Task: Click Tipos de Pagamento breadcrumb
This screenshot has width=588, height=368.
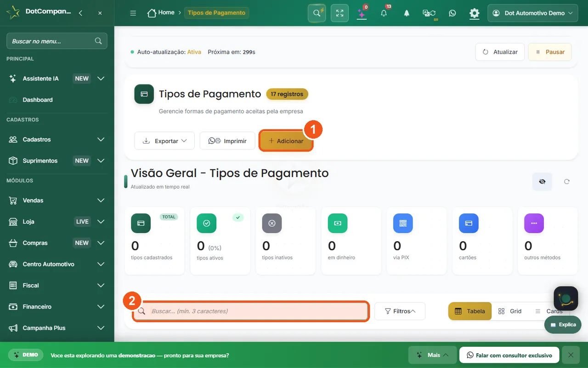Action: pos(216,13)
